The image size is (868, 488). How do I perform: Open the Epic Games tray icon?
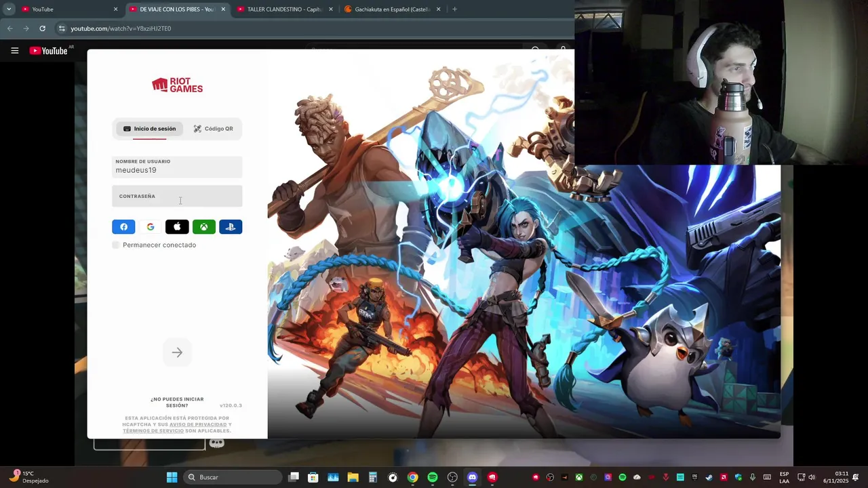click(x=694, y=477)
